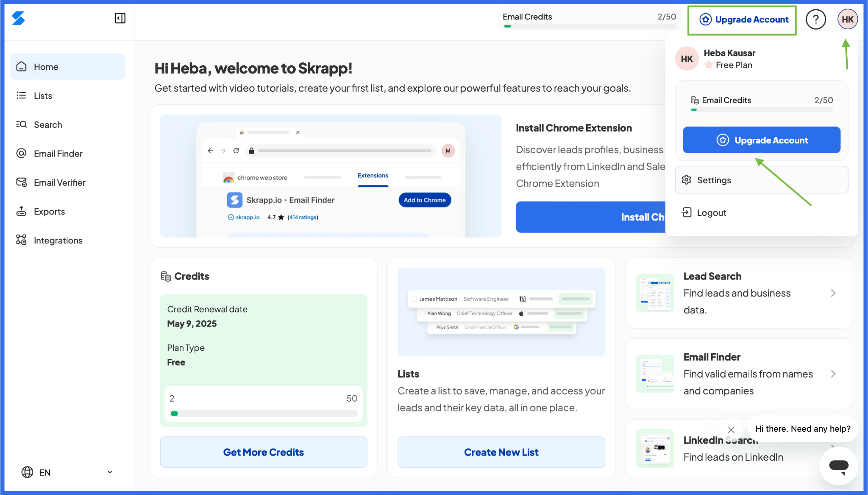Click the Email Finder card thumbnail
868x495 pixels.
click(655, 374)
